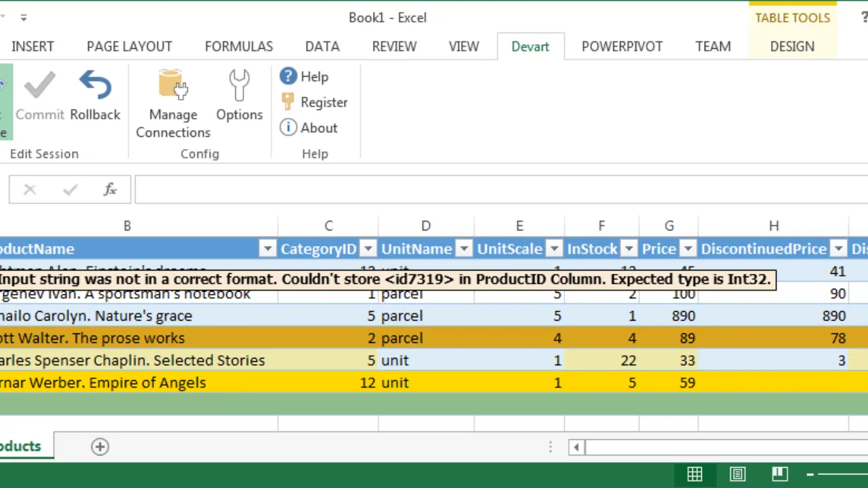
Task: Select Price cell with value 33
Action: (669, 361)
